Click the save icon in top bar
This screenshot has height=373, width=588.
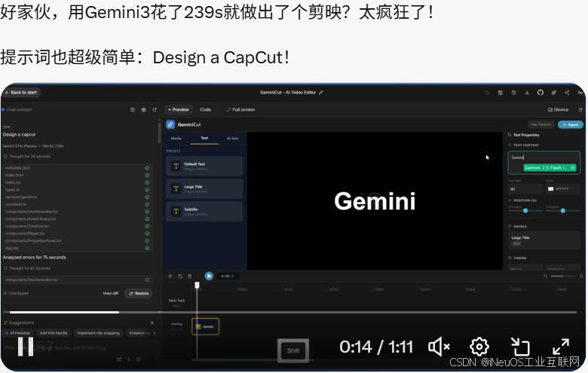[500, 92]
